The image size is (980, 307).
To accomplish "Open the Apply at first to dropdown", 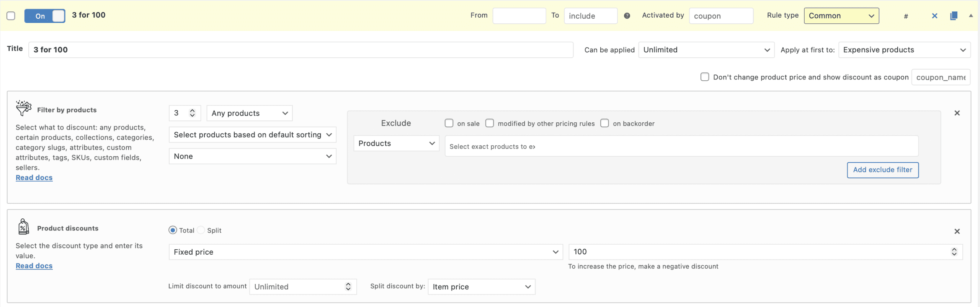I will click(x=904, y=50).
